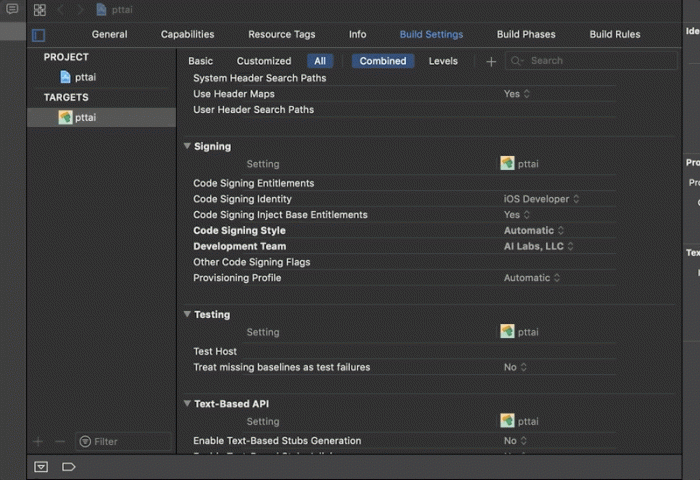Open the Code Signing Identity dropdown
The width and height of the screenshot is (700, 480).
541,199
